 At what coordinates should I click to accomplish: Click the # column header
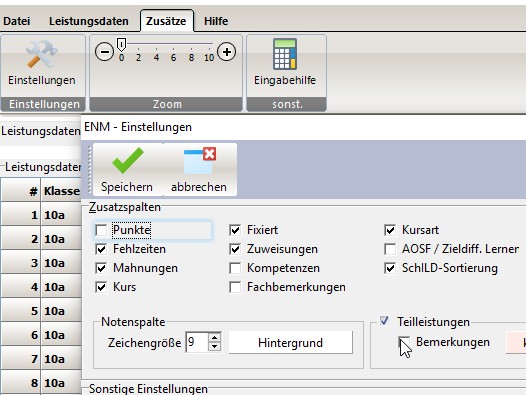(21, 191)
